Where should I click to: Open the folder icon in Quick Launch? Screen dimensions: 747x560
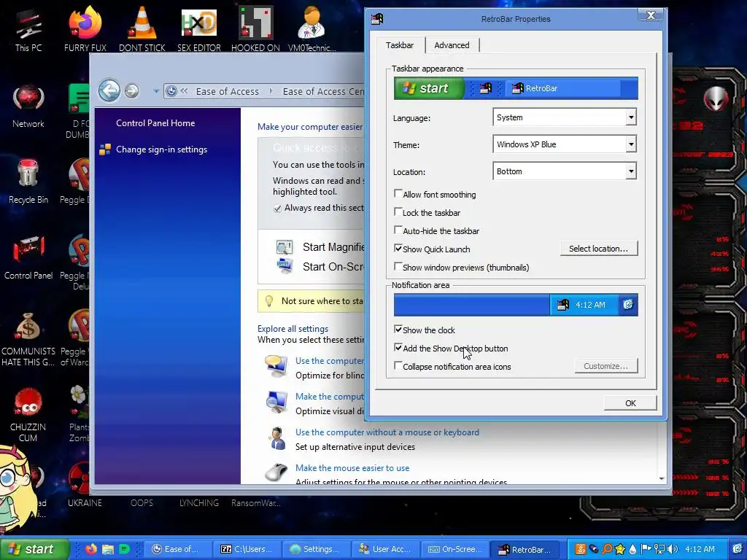click(108, 549)
